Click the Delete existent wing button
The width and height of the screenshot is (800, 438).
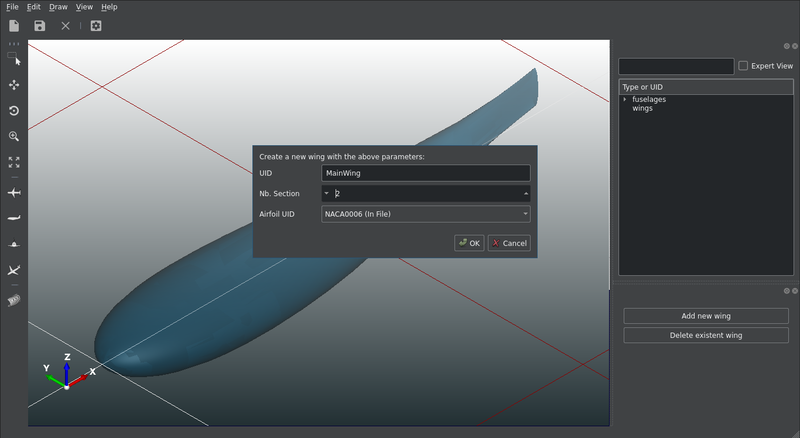(x=706, y=335)
